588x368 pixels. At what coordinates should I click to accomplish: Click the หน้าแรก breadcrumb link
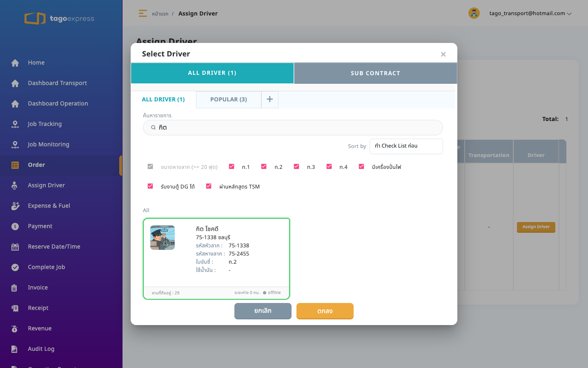160,14
